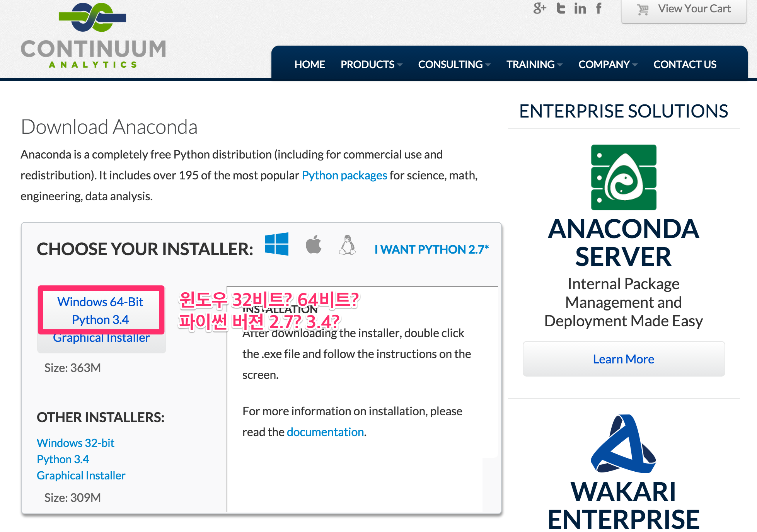Click the Python 3.4 link under Other Installers
757x532 pixels.
63,459
